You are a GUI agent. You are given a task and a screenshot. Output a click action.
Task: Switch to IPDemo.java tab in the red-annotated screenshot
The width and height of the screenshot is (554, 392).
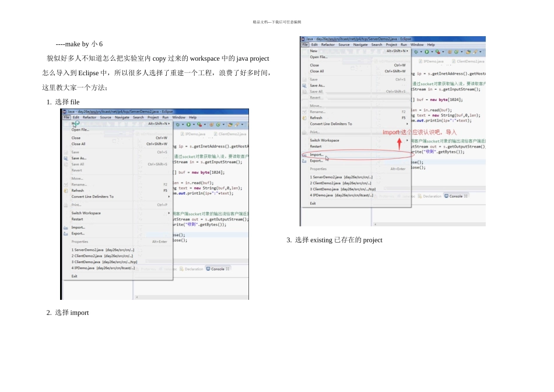(x=431, y=61)
